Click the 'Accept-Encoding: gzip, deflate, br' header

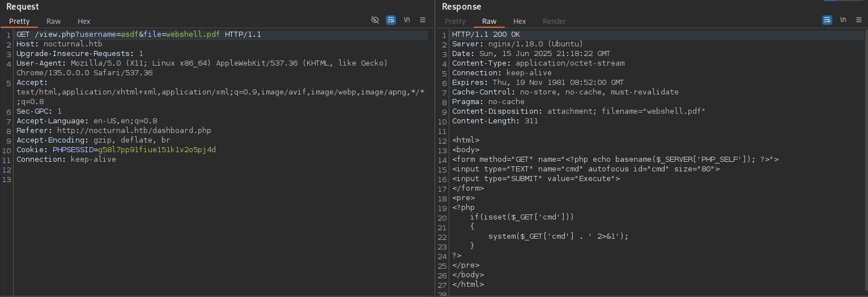click(x=93, y=140)
